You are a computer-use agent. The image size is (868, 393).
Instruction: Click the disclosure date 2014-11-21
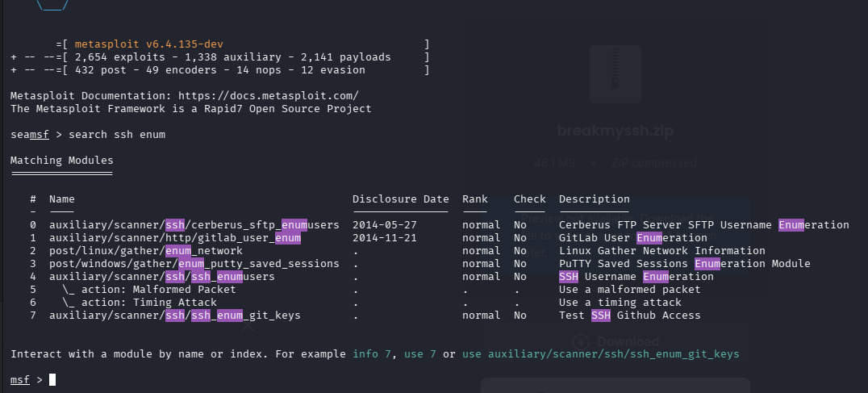coord(384,238)
